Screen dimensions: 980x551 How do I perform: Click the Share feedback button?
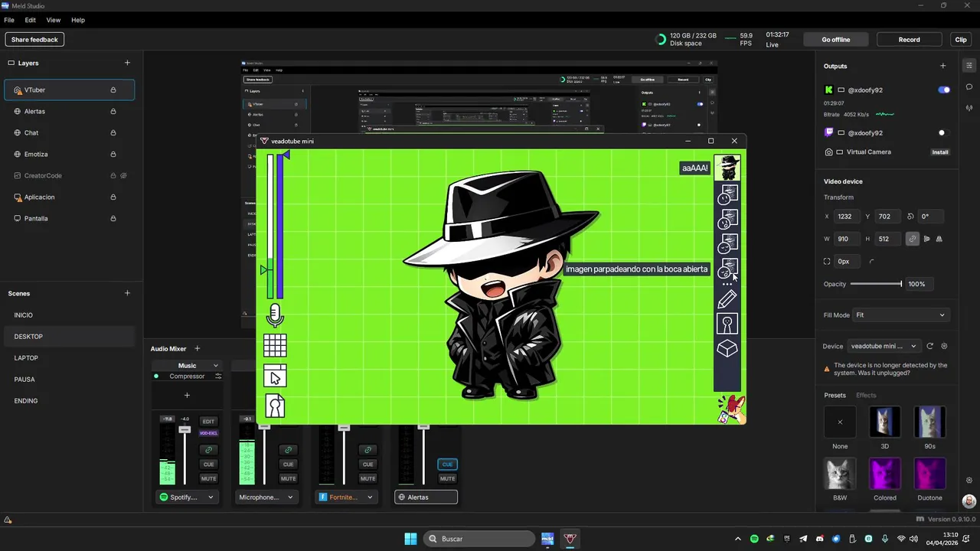pyautogui.click(x=34, y=40)
